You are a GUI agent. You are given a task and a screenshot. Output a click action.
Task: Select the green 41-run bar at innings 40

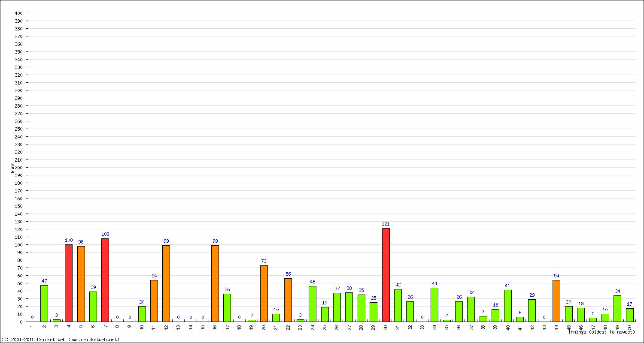508,306
